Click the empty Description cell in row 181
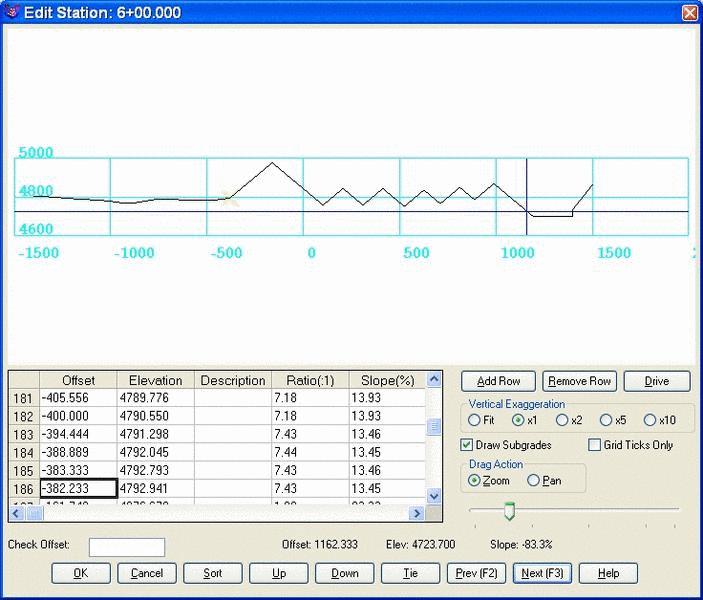The image size is (703, 600). pyautogui.click(x=233, y=398)
